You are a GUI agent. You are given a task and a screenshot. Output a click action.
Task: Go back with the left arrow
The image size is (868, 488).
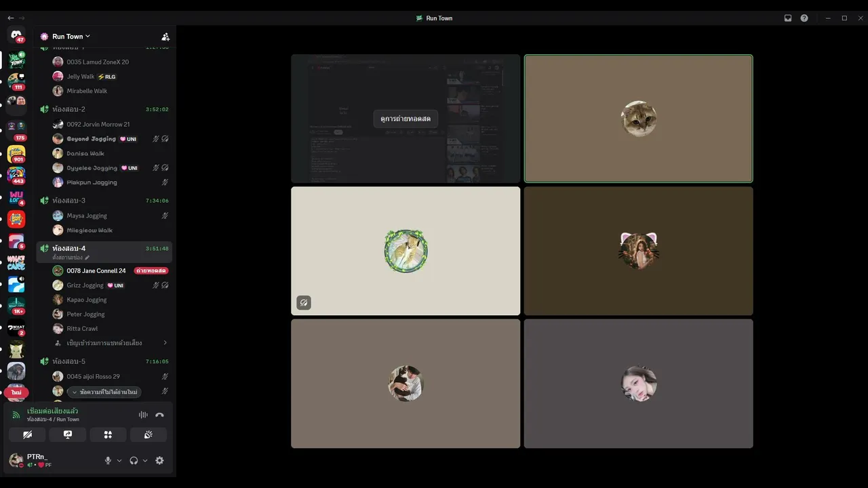coord(10,18)
